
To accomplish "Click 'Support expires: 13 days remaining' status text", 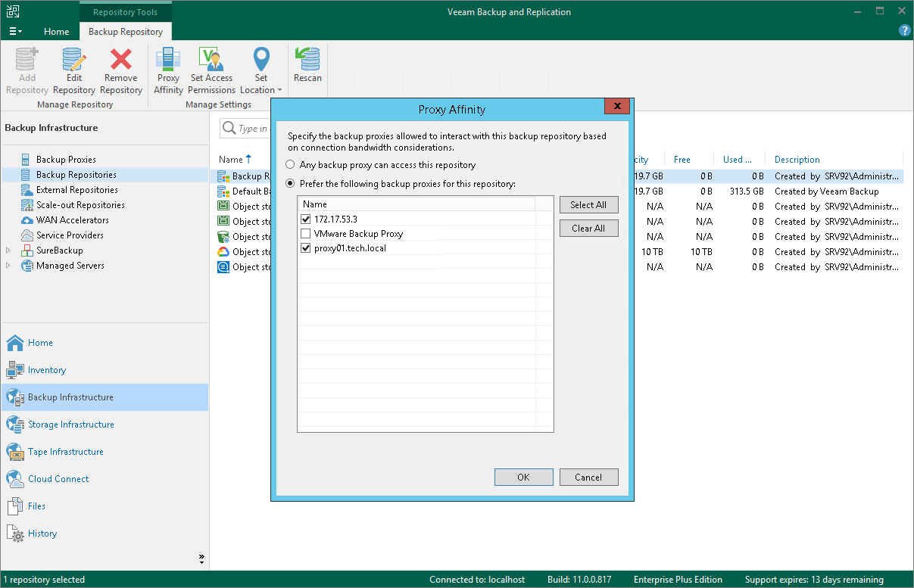I will (x=814, y=580).
